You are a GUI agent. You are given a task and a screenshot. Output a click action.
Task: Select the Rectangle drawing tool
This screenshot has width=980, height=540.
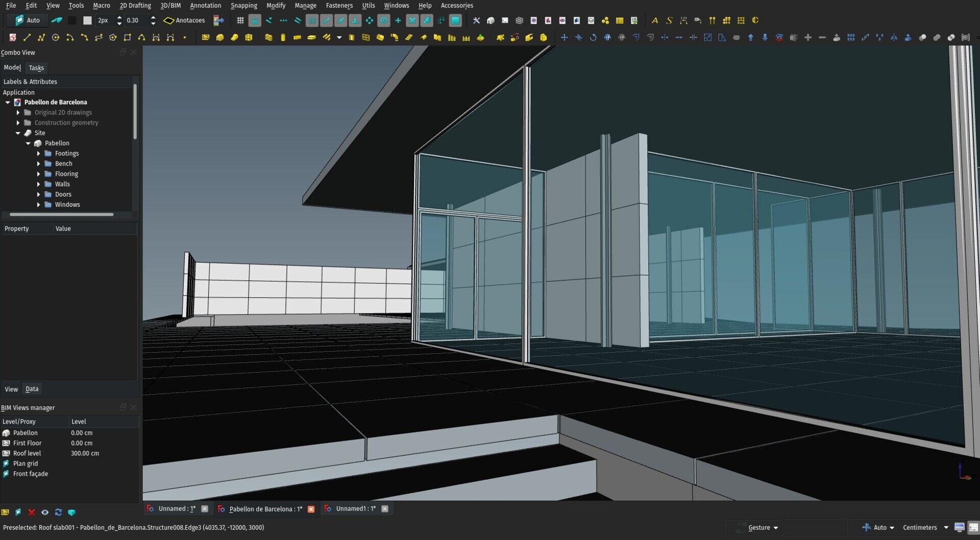click(127, 37)
